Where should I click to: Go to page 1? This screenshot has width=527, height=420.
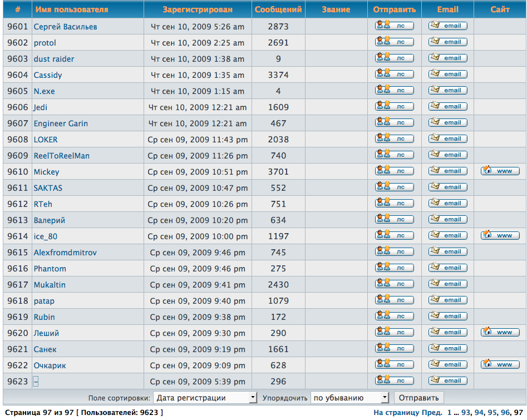point(449,413)
